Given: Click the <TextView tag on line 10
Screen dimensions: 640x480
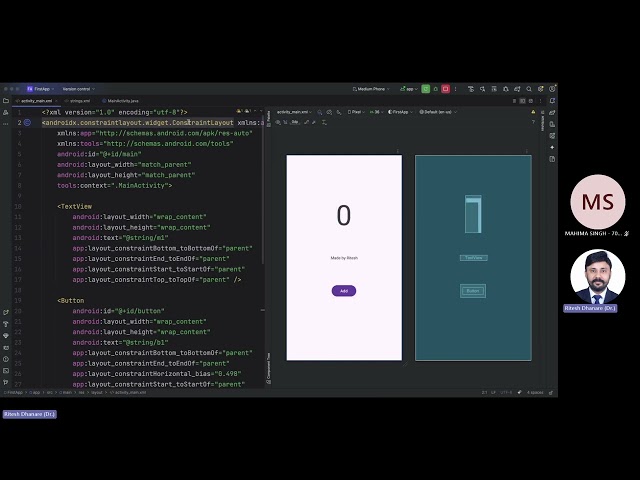Looking at the screenshot, I should 75,206.
